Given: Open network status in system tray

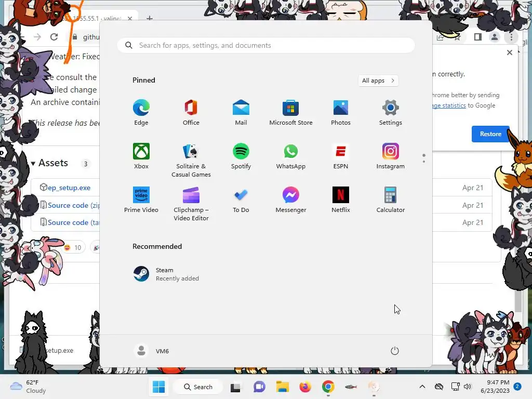Looking at the screenshot, I should tap(455, 387).
